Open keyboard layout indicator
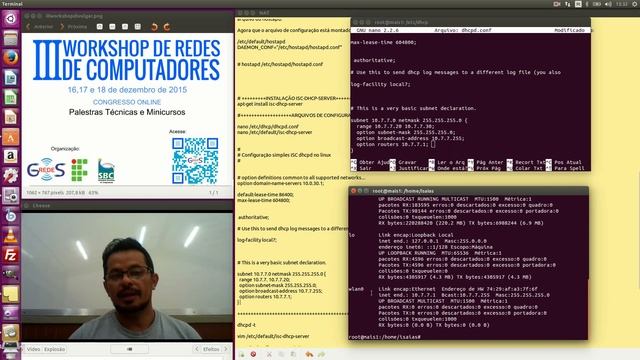 (578, 4)
